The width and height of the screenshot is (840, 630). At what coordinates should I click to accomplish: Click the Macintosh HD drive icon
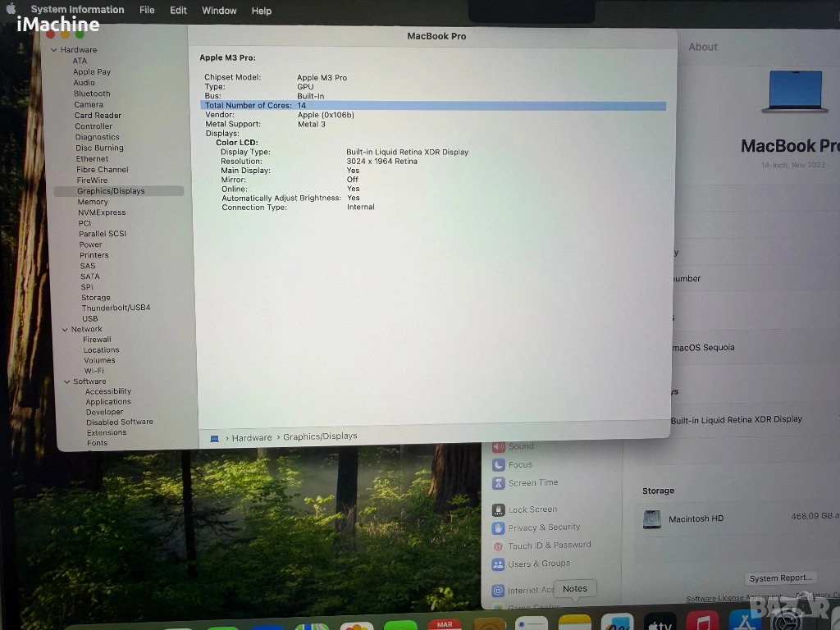point(652,519)
